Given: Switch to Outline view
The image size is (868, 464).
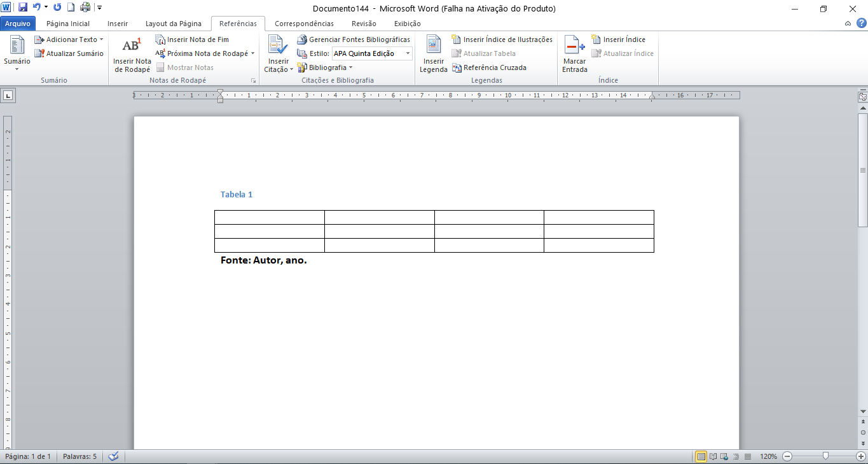Looking at the screenshot, I should coord(736,456).
